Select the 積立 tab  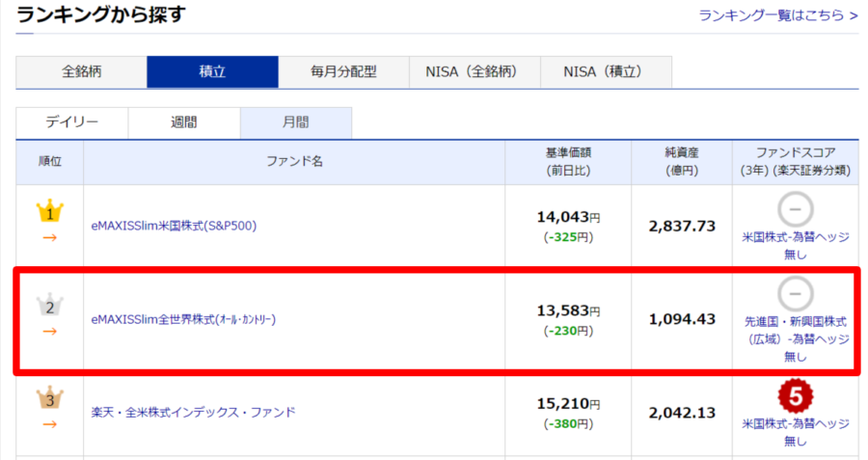click(x=212, y=72)
